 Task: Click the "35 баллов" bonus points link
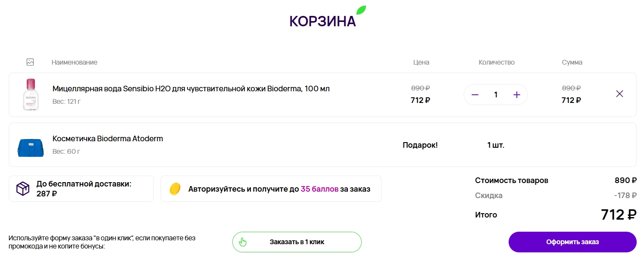(x=319, y=189)
